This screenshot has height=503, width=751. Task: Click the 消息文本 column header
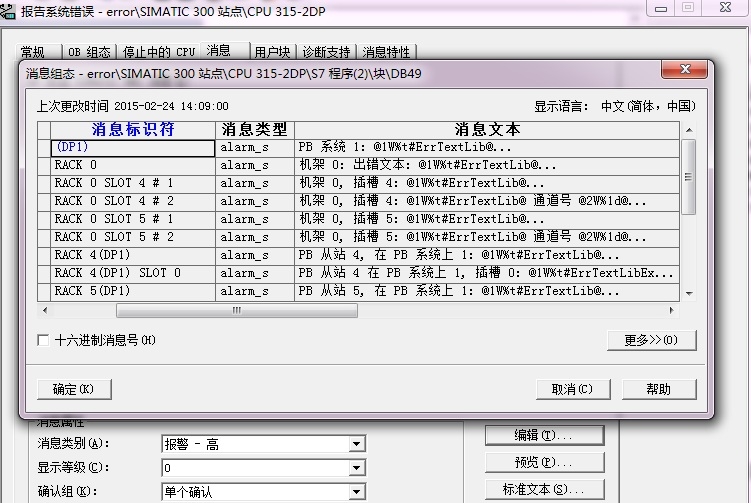(487, 129)
